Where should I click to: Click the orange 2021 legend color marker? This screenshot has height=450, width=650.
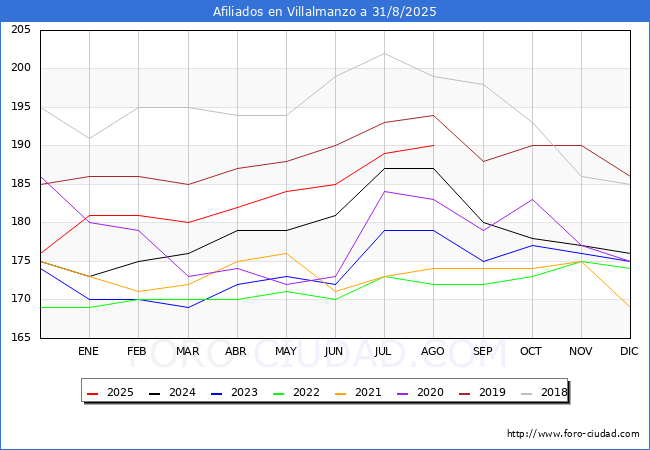[340, 393]
